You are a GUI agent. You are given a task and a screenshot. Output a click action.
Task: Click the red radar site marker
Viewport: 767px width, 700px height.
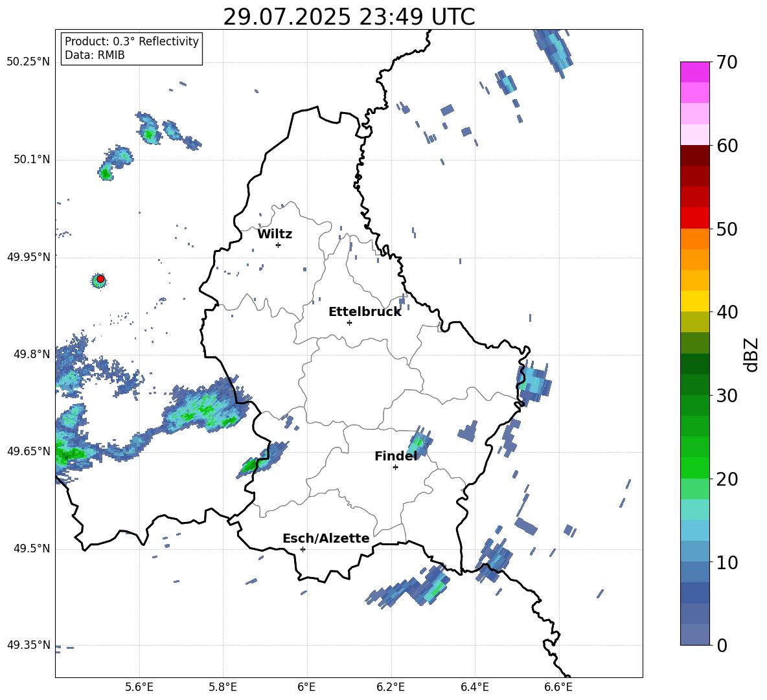coord(100,279)
